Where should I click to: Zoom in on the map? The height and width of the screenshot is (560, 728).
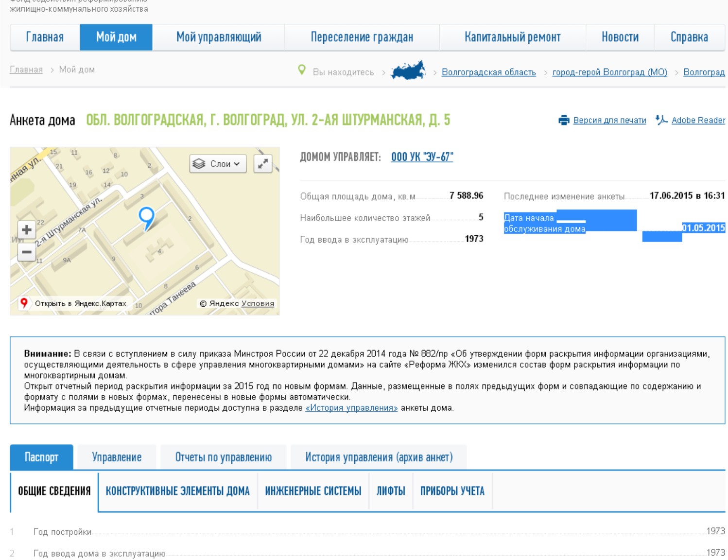27,229
